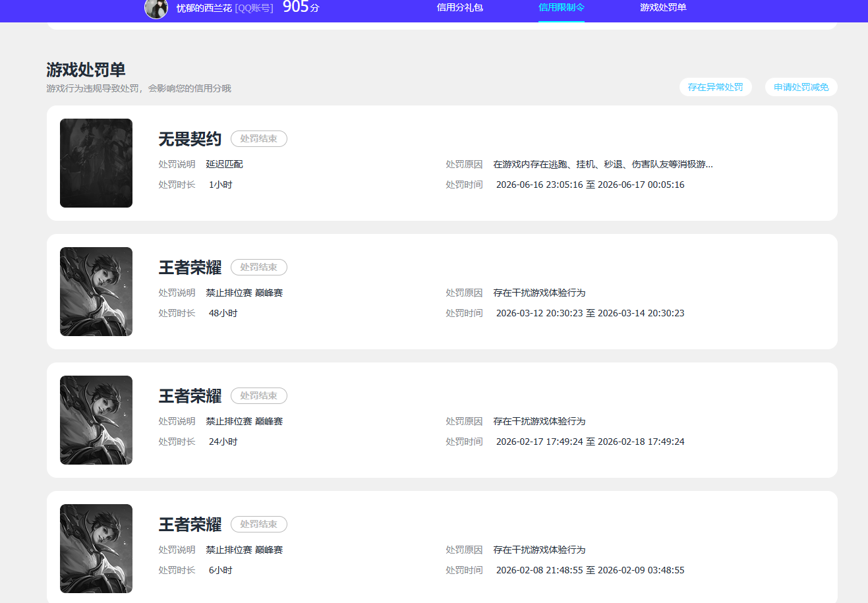Click the [QQ账号] label
Image resolution: width=868 pixels, height=603 pixels.
click(x=254, y=8)
